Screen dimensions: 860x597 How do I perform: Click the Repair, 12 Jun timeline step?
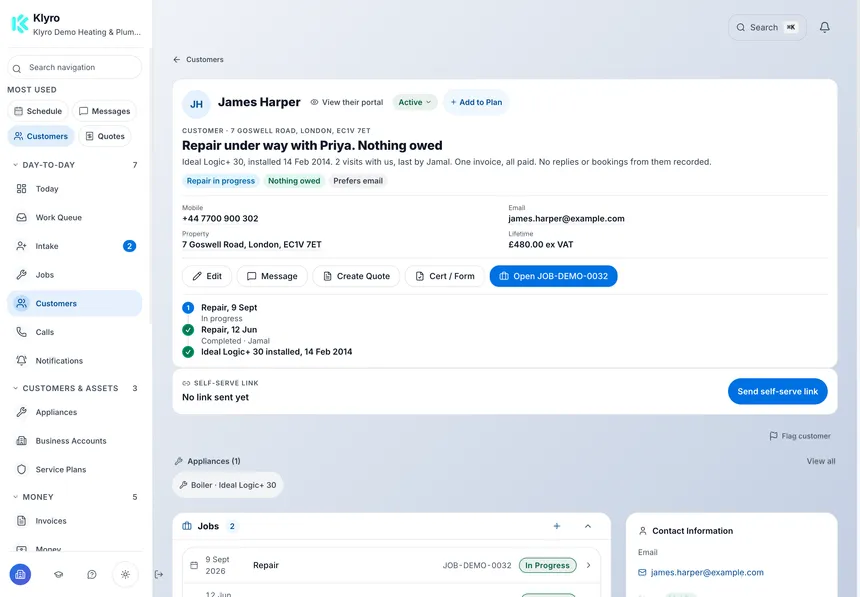tap(229, 330)
